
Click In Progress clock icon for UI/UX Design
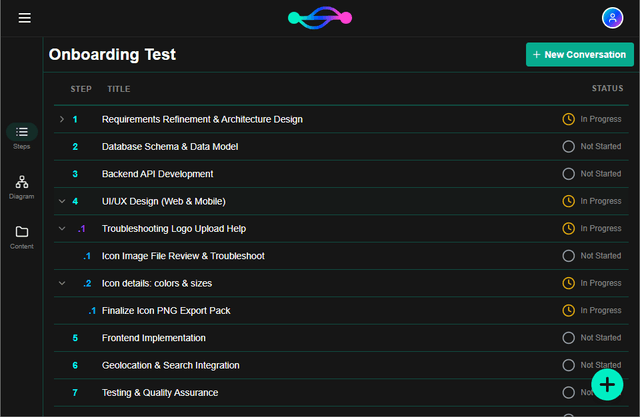coord(569,201)
